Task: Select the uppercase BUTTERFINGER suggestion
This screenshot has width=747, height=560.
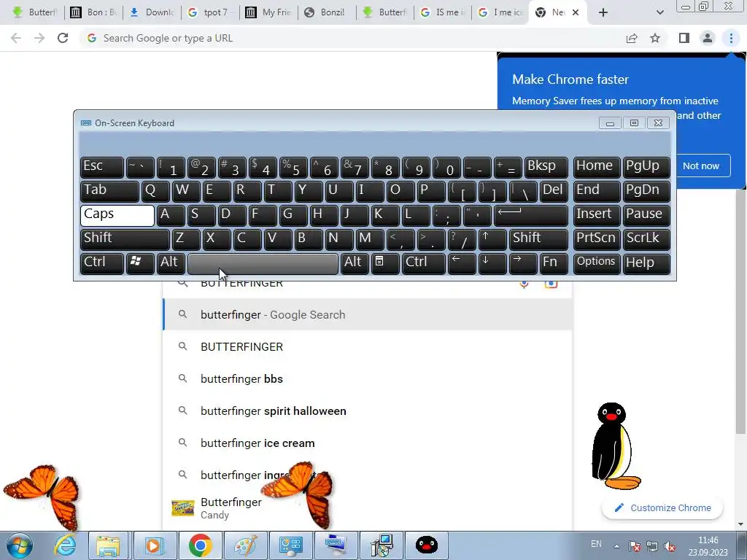Action: coord(368,346)
